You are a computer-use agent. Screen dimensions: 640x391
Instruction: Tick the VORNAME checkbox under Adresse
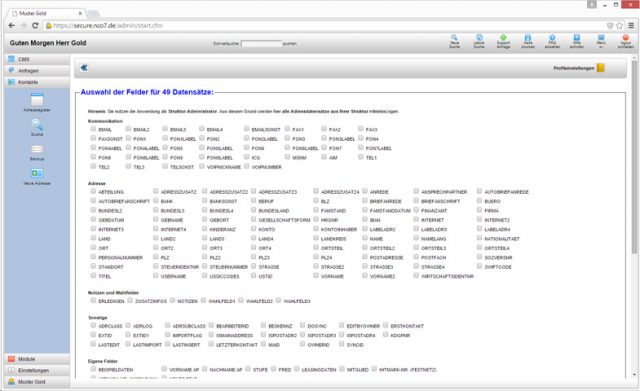(316, 276)
